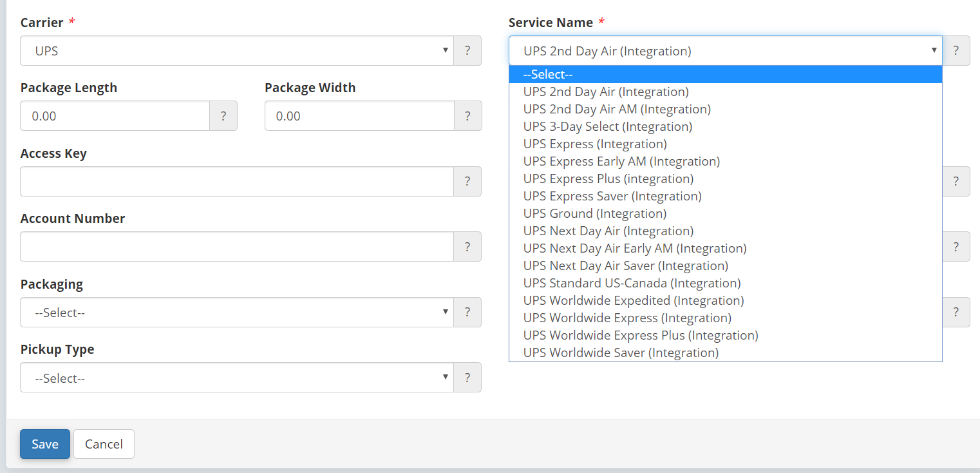
Task: Choose UPS 3-Day Select (Integration)
Action: coord(607,126)
